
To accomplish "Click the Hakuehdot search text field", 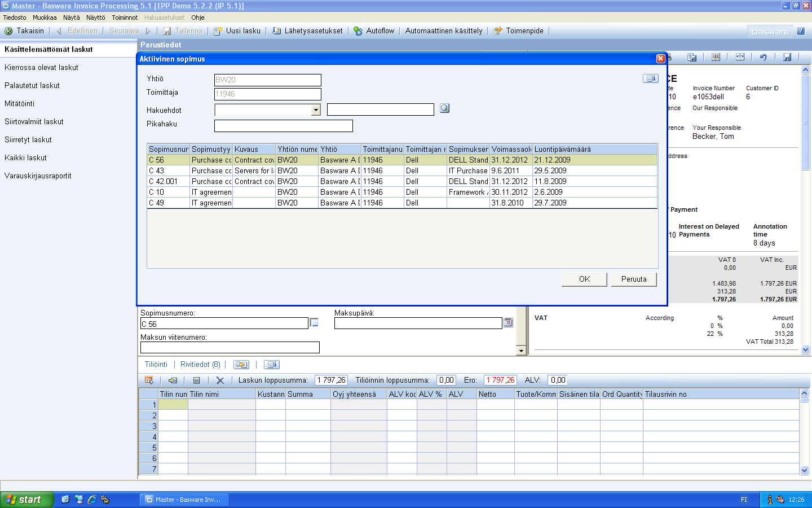I will coord(381,110).
